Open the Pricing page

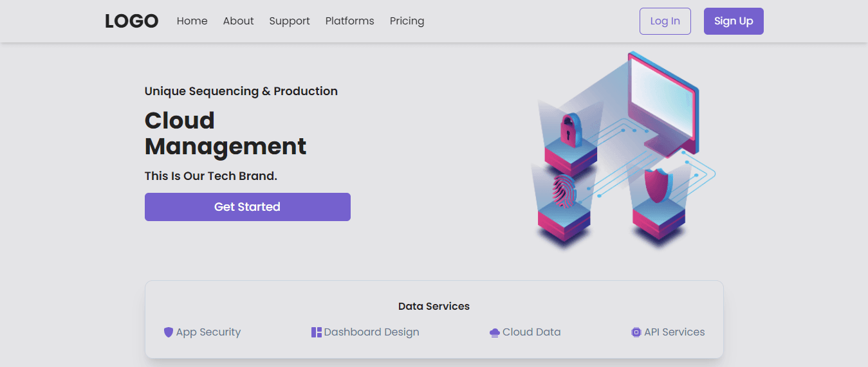407,21
